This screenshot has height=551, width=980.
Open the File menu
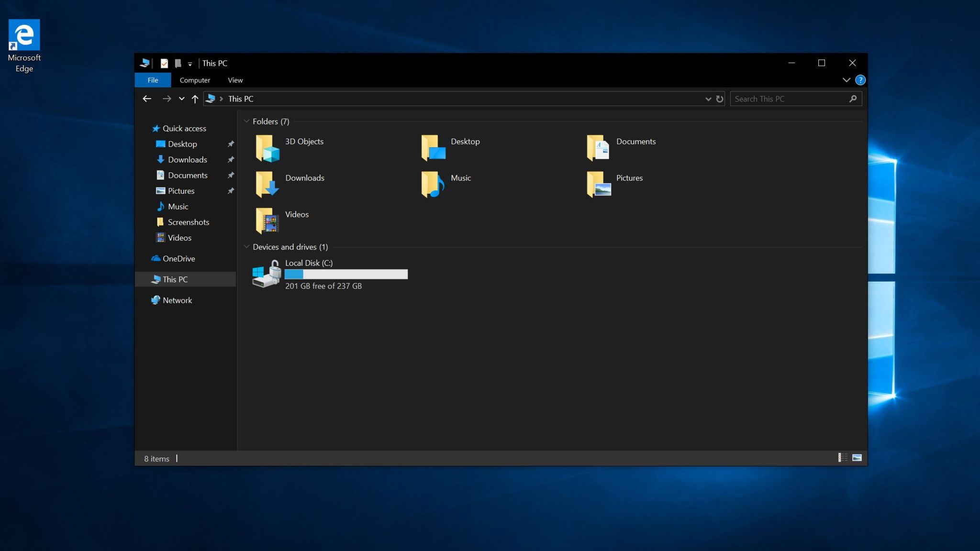[153, 80]
